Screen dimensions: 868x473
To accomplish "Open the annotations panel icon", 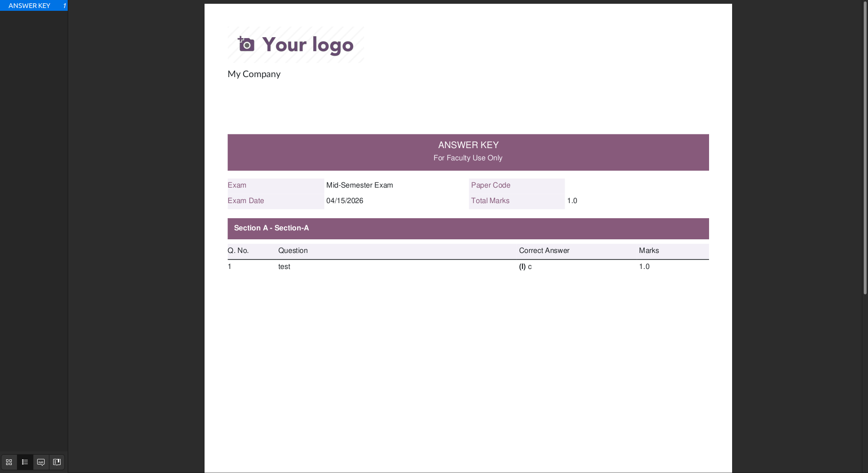I will point(41,462).
